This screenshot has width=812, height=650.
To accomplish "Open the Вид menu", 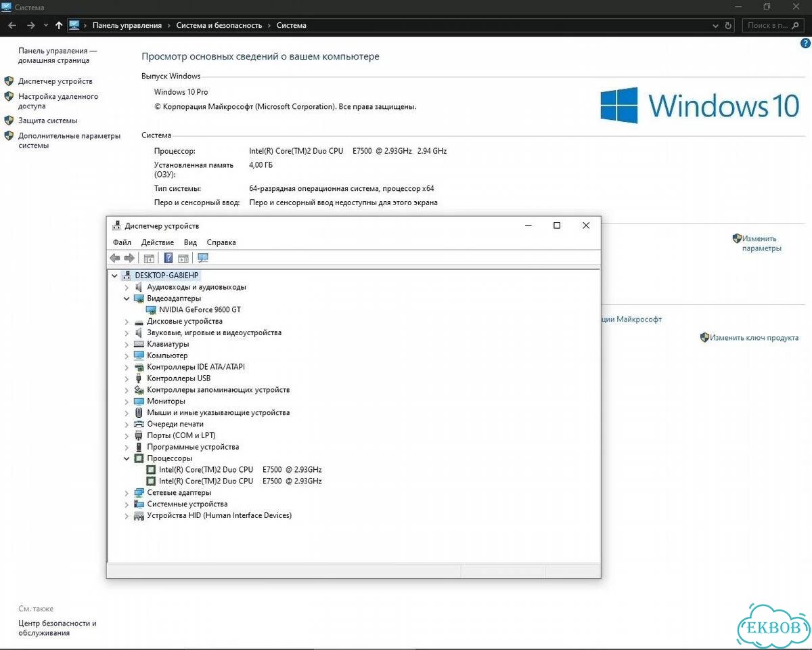I will (190, 242).
